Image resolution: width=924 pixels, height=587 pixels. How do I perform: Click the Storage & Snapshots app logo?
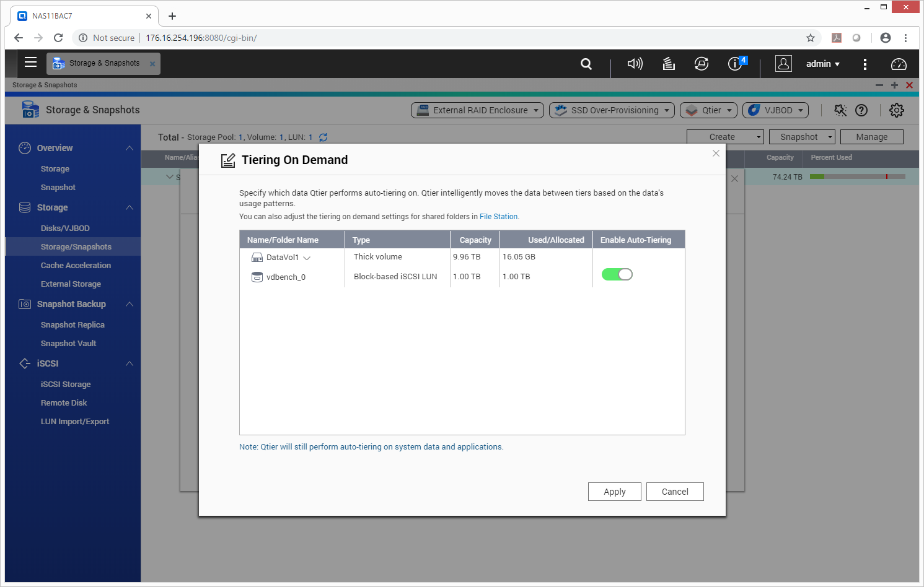click(x=30, y=110)
